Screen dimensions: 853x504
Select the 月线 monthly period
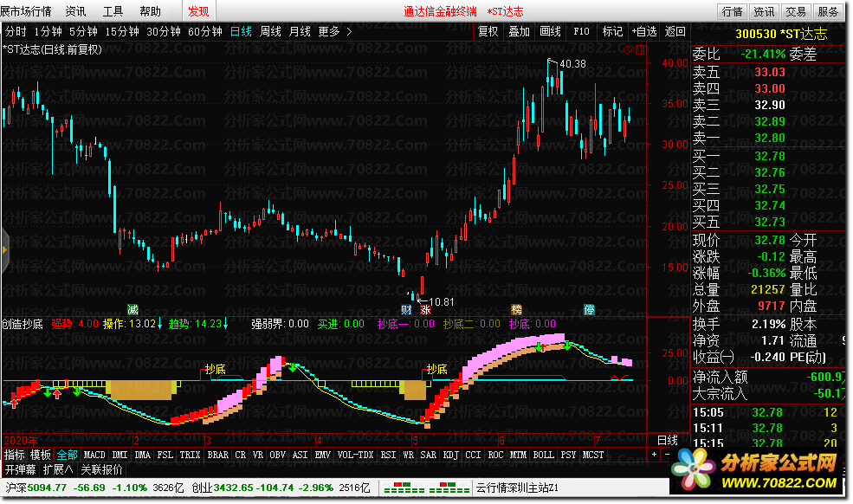click(x=300, y=31)
